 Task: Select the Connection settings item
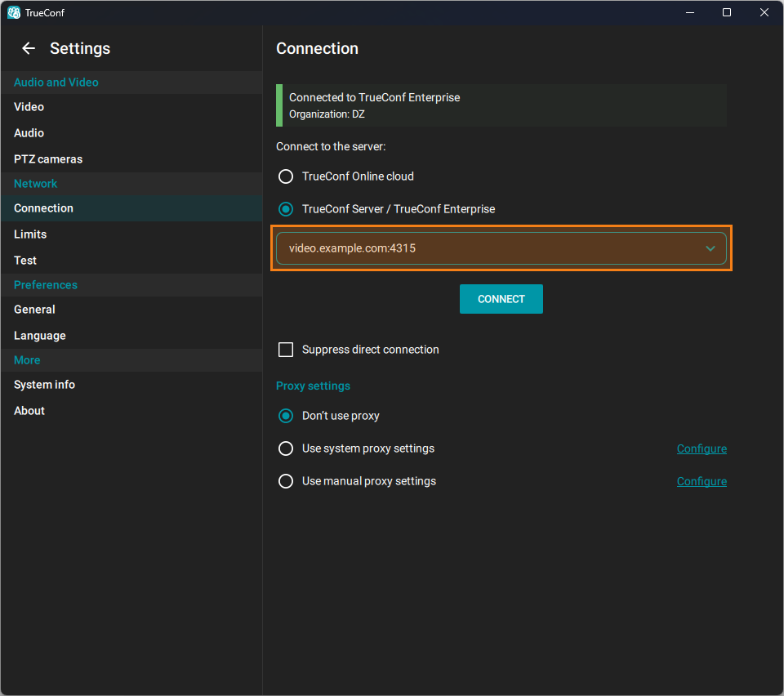click(x=131, y=208)
